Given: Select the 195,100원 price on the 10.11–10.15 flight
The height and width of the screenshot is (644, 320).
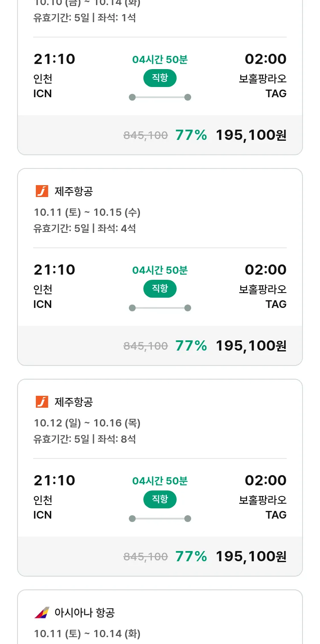Looking at the screenshot, I should pyautogui.click(x=251, y=346).
